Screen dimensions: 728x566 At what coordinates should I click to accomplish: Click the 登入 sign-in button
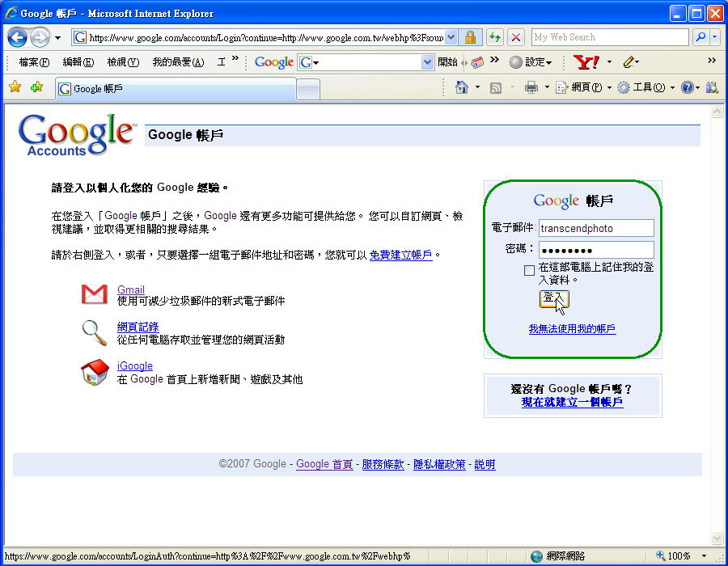[554, 299]
